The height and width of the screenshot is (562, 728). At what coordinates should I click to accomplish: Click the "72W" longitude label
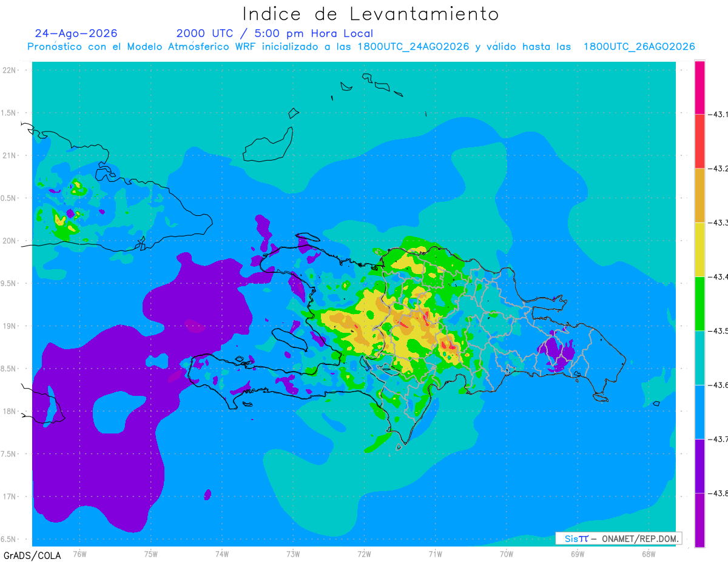(364, 554)
